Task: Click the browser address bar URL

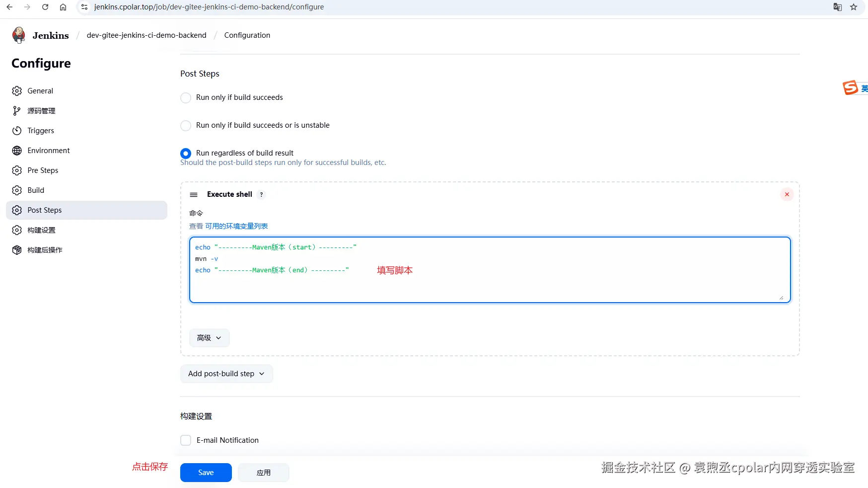Action: point(209,7)
